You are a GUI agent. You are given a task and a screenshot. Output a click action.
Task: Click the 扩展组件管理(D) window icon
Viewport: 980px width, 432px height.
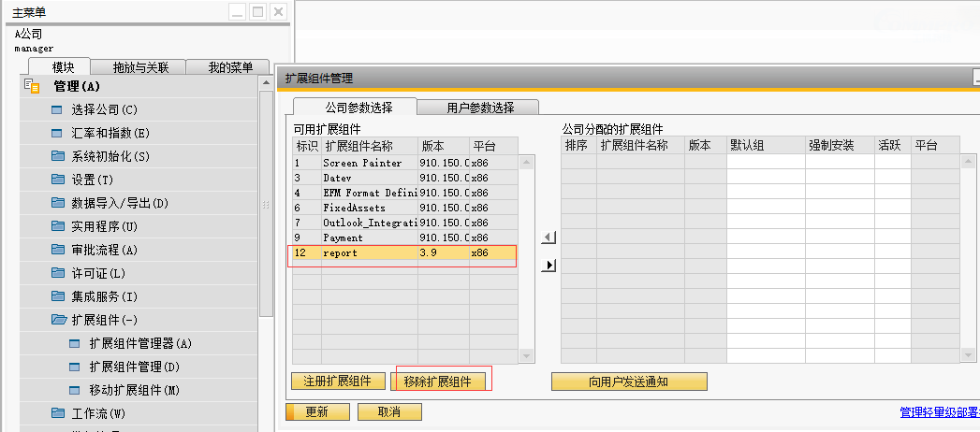point(74,367)
